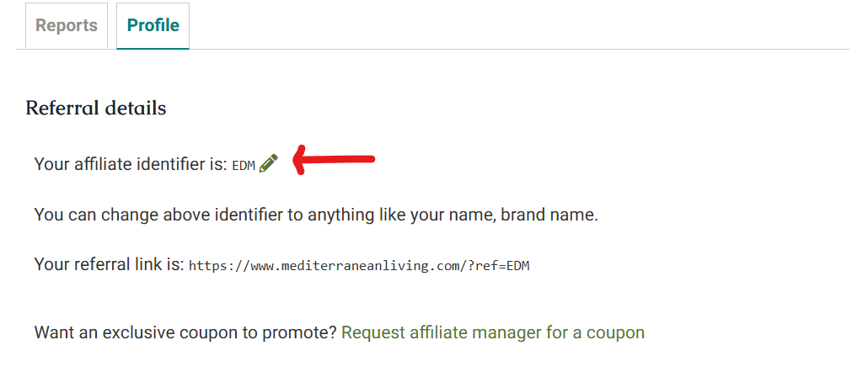Click the words "brand name" in description

pos(548,215)
